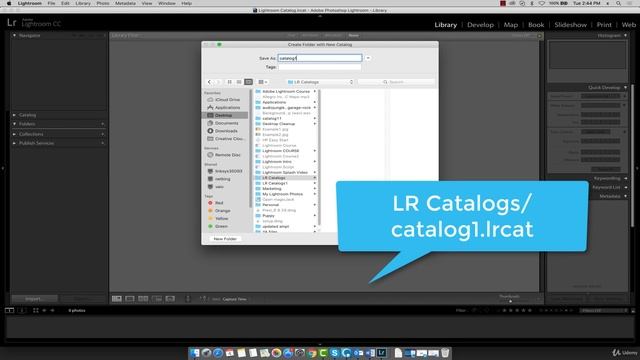Screen dimensions: 640x360
Task: Switch to Compare view in toolbar
Action: click(x=143, y=299)
